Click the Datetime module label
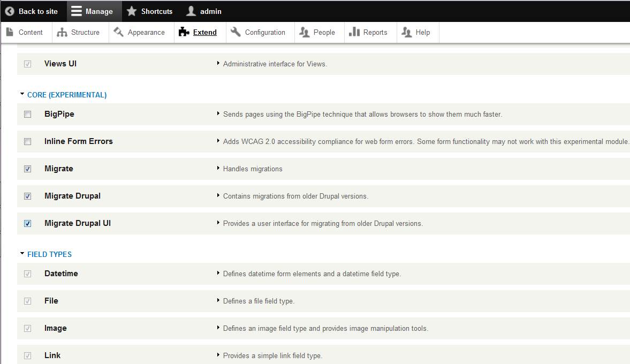This screenshot has width=630, height=364. (x=61, y=273)
